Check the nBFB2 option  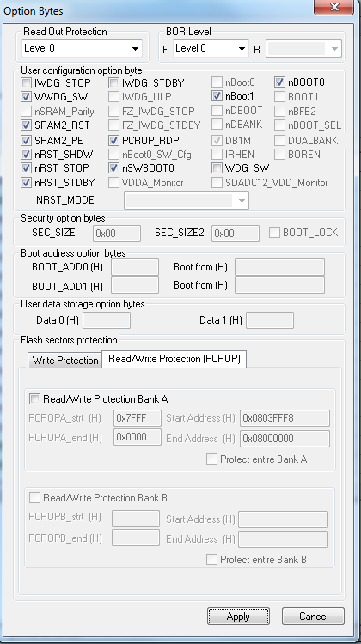click(x=279, y=111)
